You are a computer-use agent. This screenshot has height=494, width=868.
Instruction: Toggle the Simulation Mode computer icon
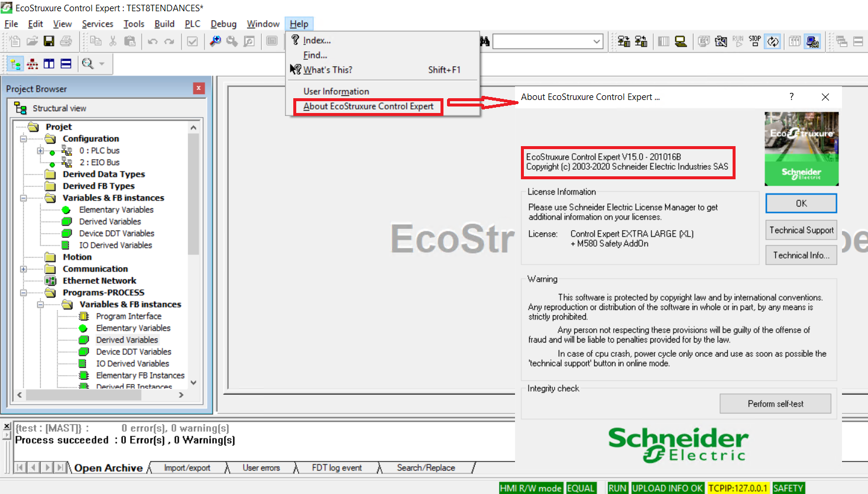[x=812, y=41]
